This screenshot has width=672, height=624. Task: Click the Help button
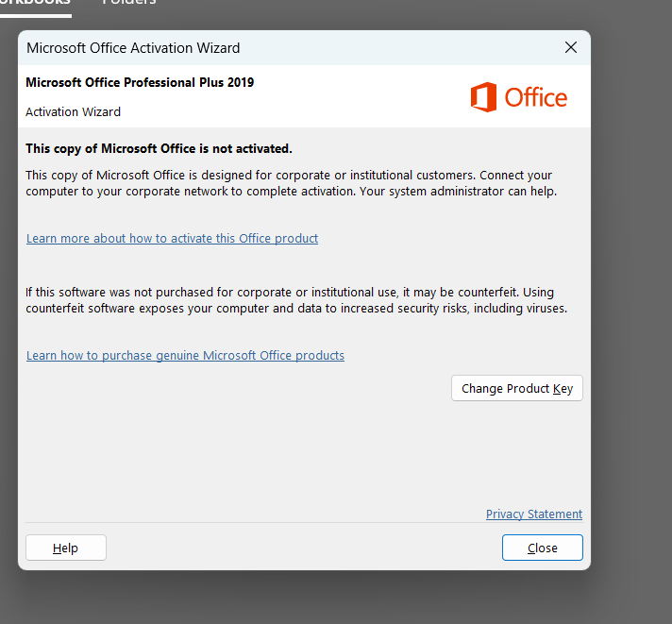[x=66, y=548]
